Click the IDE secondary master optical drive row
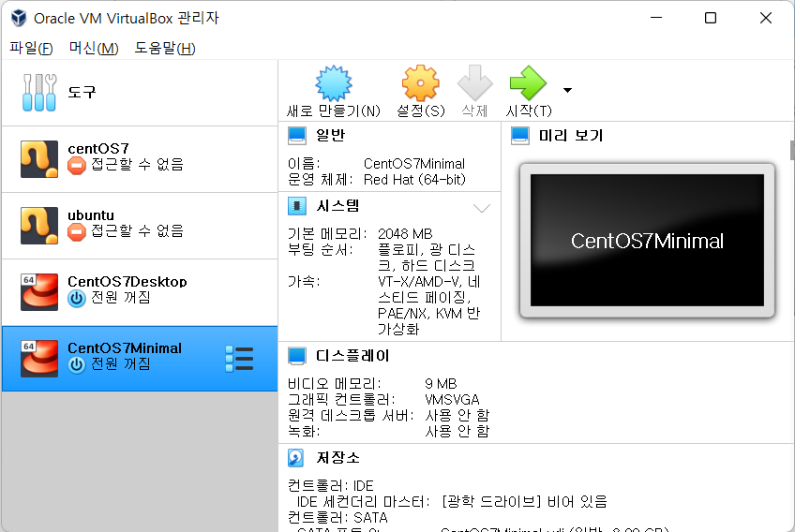 452,502
